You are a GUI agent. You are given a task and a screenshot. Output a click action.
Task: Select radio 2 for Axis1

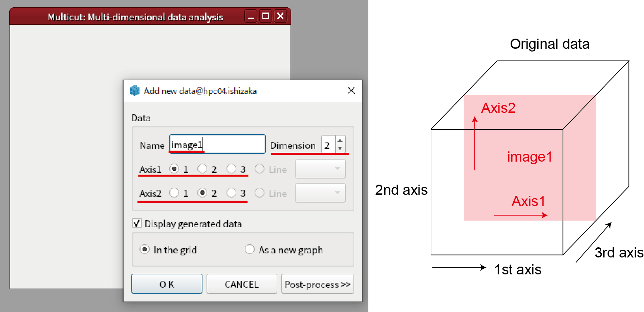(202, 169)
